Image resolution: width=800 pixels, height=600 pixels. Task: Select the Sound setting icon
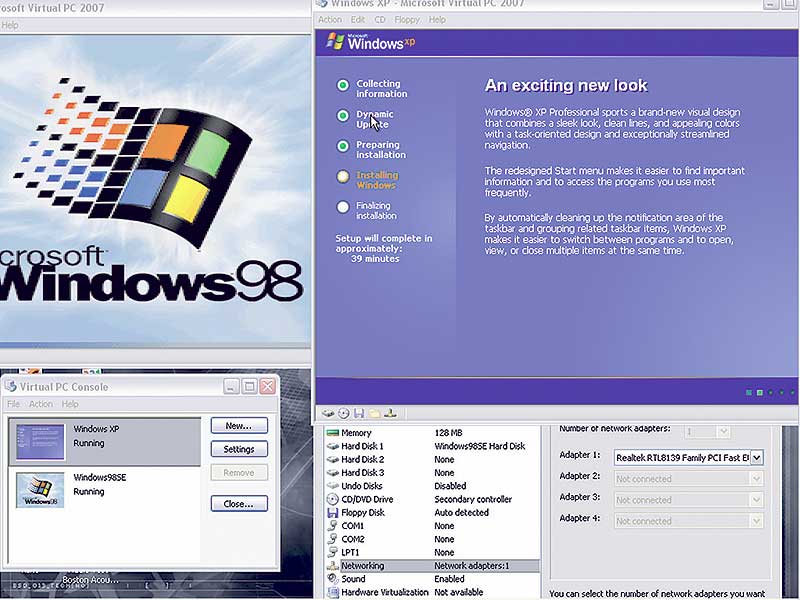[x=333, y=579]
